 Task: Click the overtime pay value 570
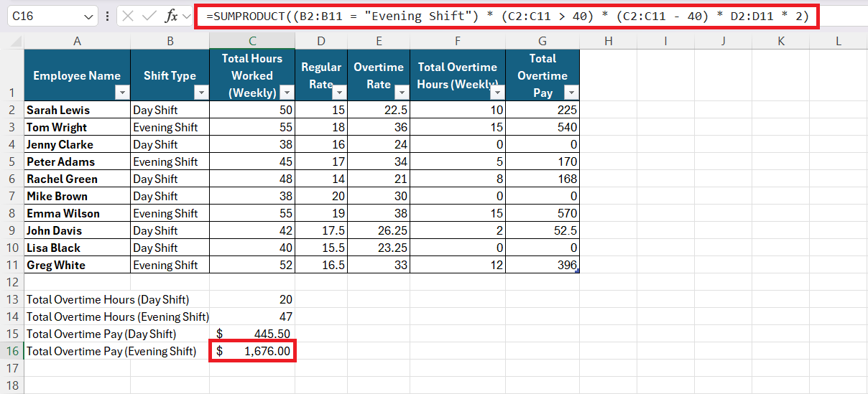pyautogui.click(x=542, y=213)
